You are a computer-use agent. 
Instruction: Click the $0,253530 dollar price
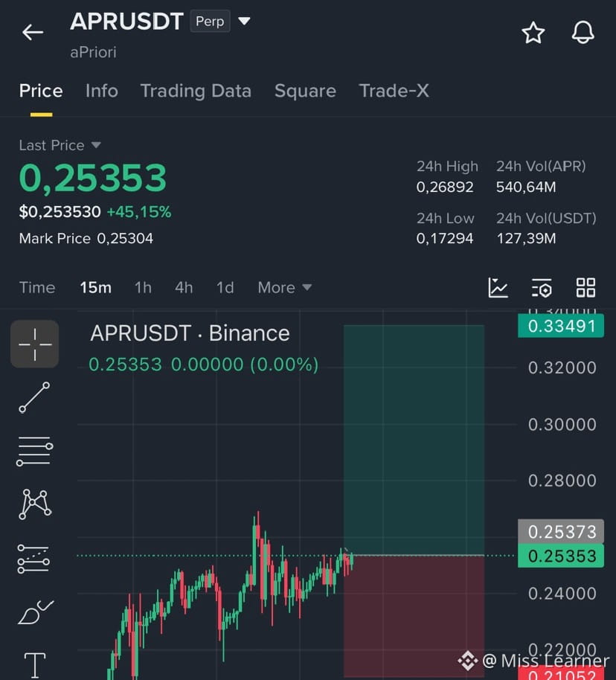point(60,211)
